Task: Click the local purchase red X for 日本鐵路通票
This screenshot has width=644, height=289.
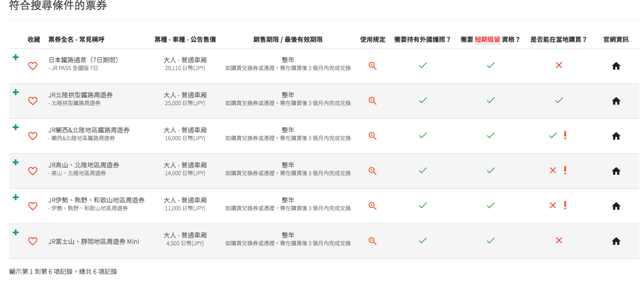Action: click(x=559, y=66)
